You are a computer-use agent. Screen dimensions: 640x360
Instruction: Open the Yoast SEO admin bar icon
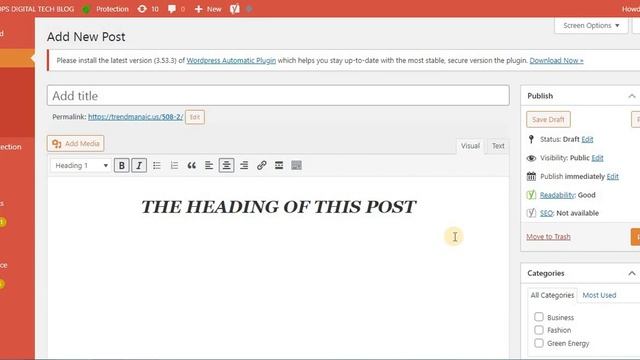click(x=235, y=9)
